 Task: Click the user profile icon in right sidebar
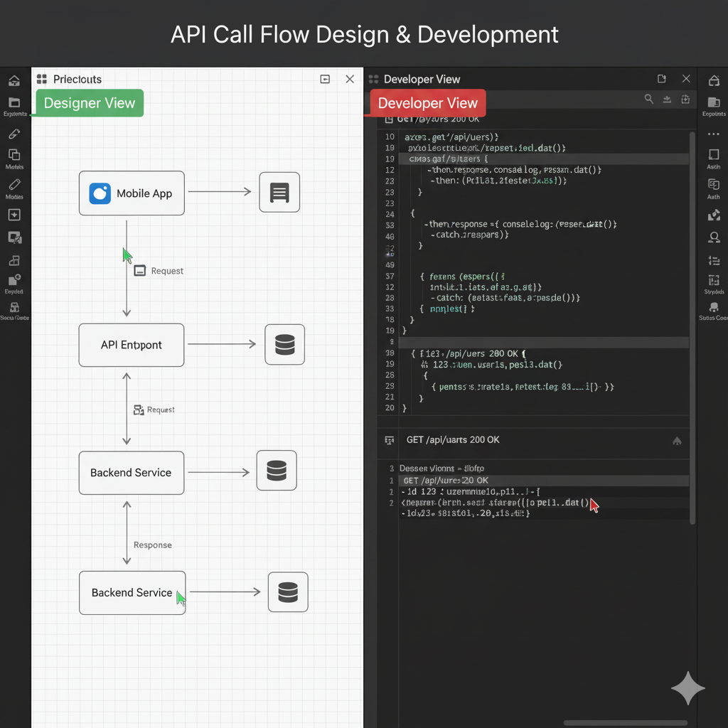click(x=714, y=237)
